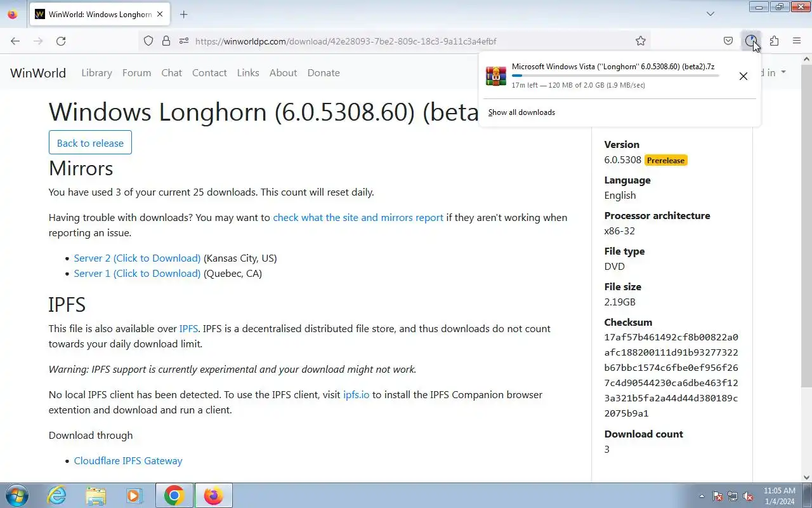
Task: Download from Server 2 Kansas City
Action: pos(137,258)
